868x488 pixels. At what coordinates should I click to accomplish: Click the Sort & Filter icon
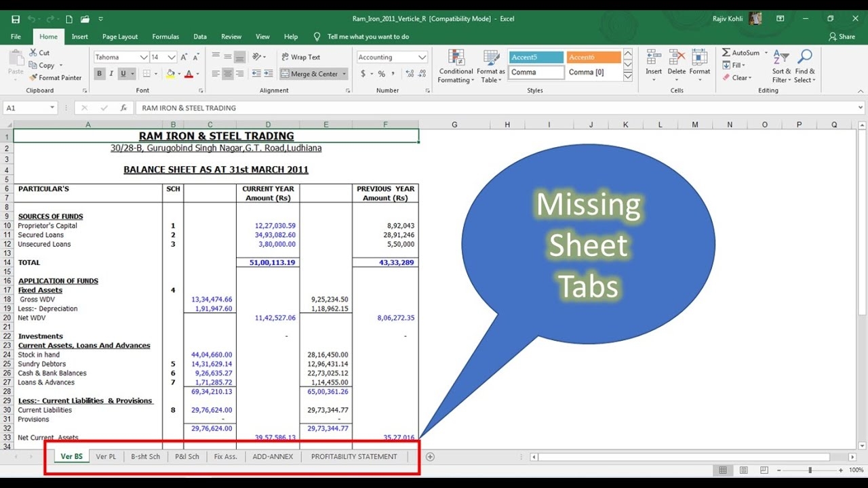pos(781,58)
